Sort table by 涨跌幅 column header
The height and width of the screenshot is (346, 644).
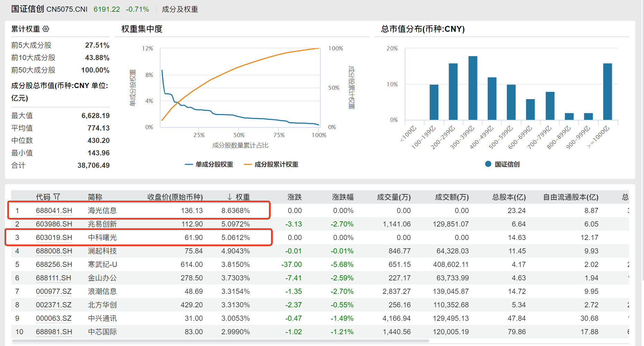pyautogui.click(x=343, y=197)
